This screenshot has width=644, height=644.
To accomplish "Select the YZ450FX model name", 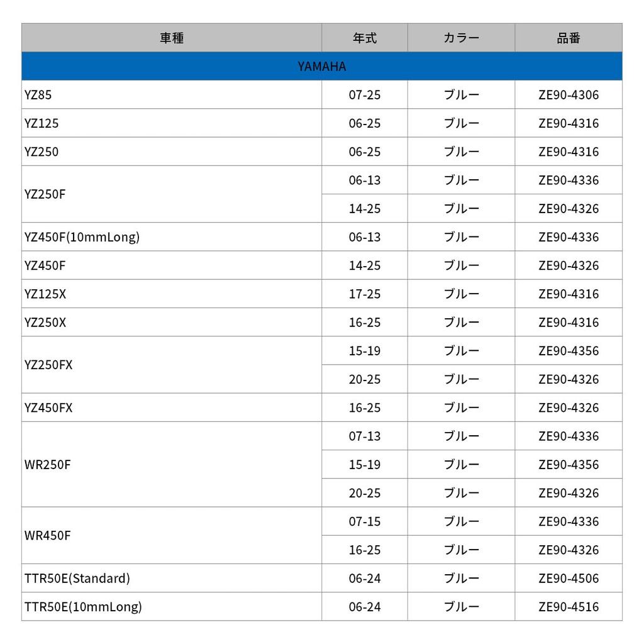I will [x=48, y=408].
